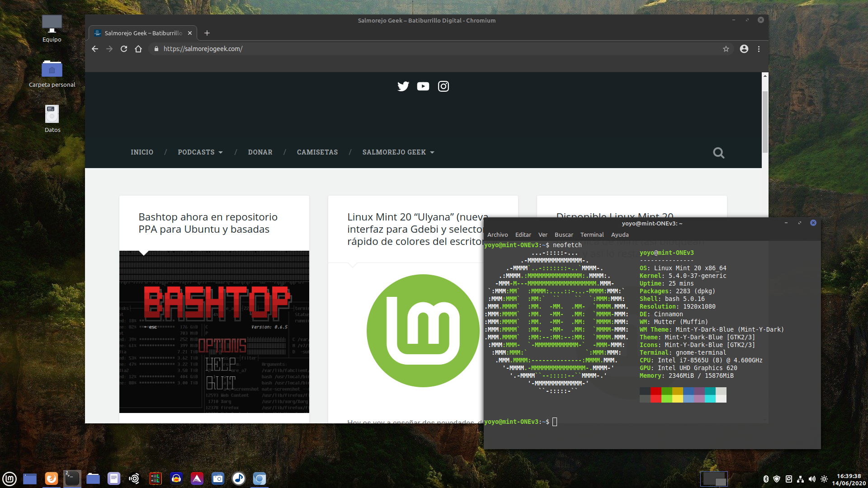Open the Bashtop article title link
The height and width of the screenshot is (488, 868).
tap(208, 223)
